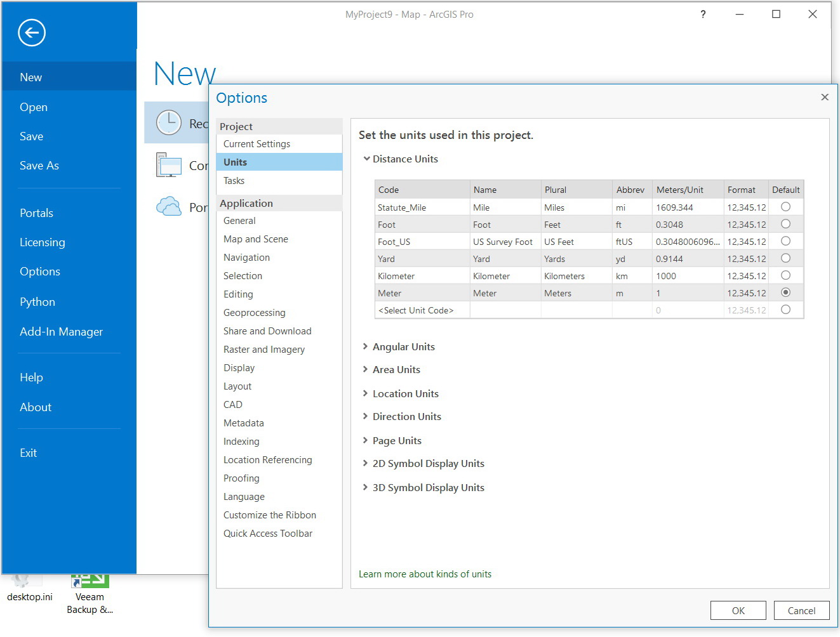
Task: Open the Map and Scene options
Action: point(255,239)
